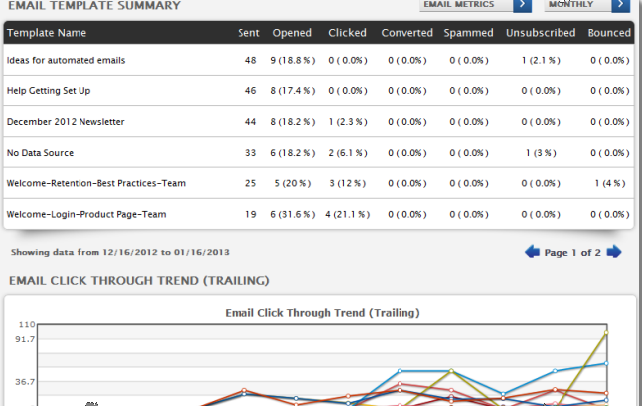Click the Email Click Through Trend chart title

click(x=322, y=313)
